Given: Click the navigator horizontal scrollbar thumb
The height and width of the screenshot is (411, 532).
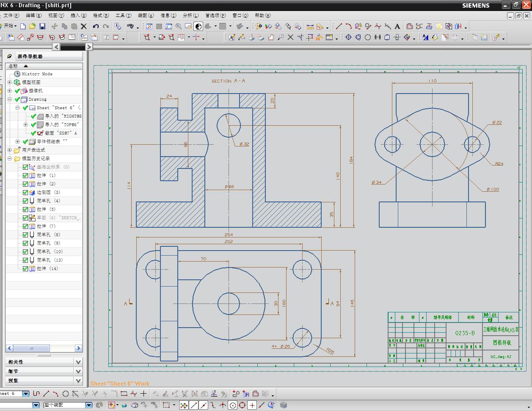Looking at the screenshot, I should point(31,348).
